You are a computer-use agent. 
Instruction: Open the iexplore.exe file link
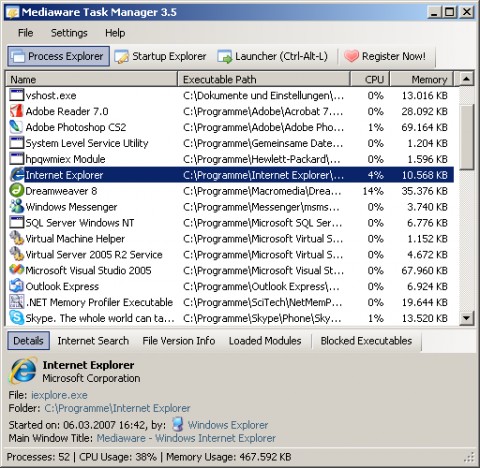click(59, 395)
